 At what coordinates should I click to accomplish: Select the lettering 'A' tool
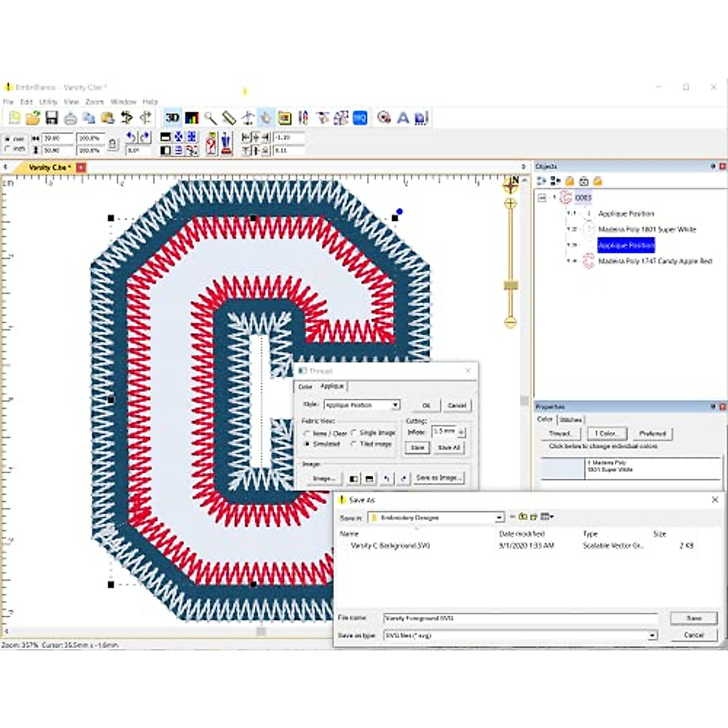click(x=403, y=118)
